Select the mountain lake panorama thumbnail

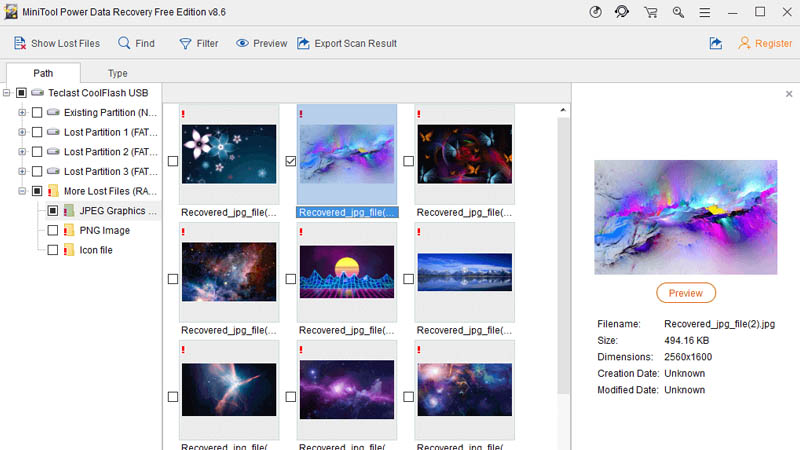(465, 272)
